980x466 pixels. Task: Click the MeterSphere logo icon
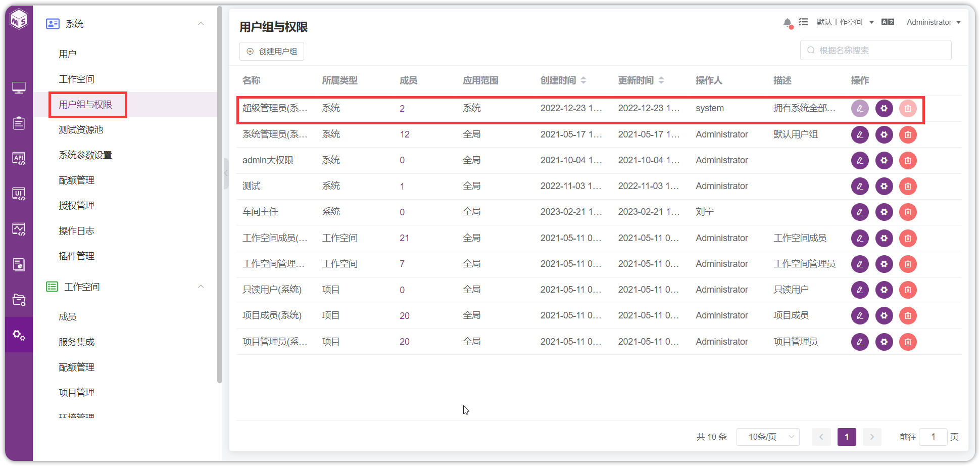tap(19, 20)
